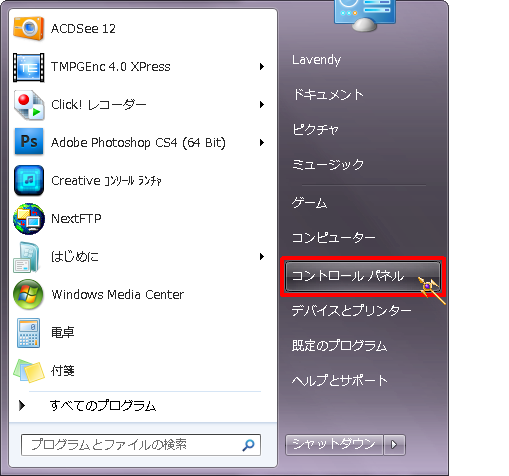Screen dimensions: 509x476
Task: Open 電卓 calculator icon
Action: point(28,333)
